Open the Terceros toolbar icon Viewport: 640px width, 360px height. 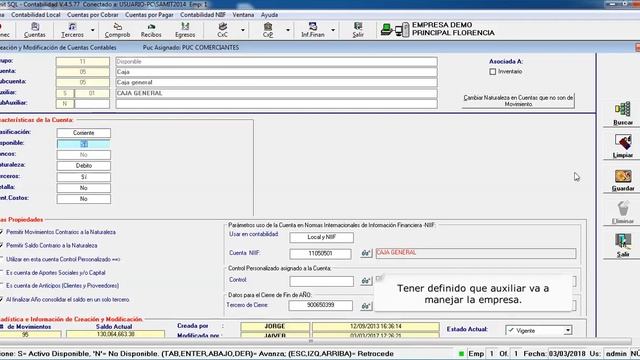(72, 30)
